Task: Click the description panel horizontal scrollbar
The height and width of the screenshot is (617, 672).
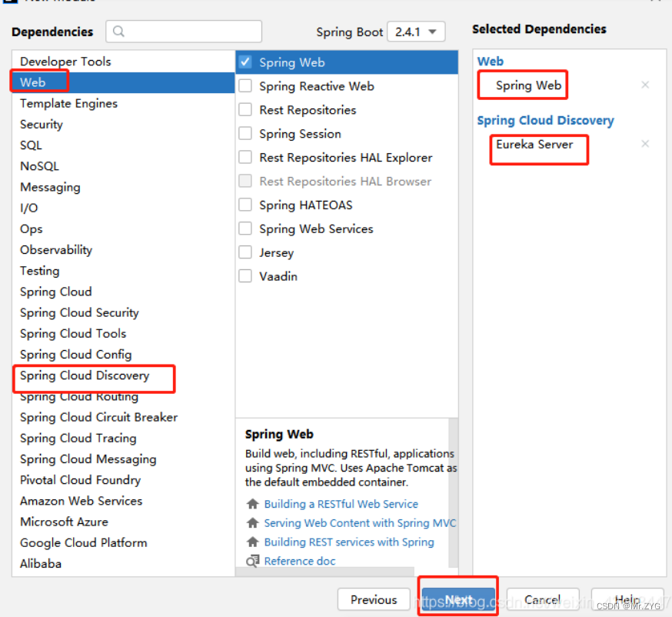Action: point(325,572)
